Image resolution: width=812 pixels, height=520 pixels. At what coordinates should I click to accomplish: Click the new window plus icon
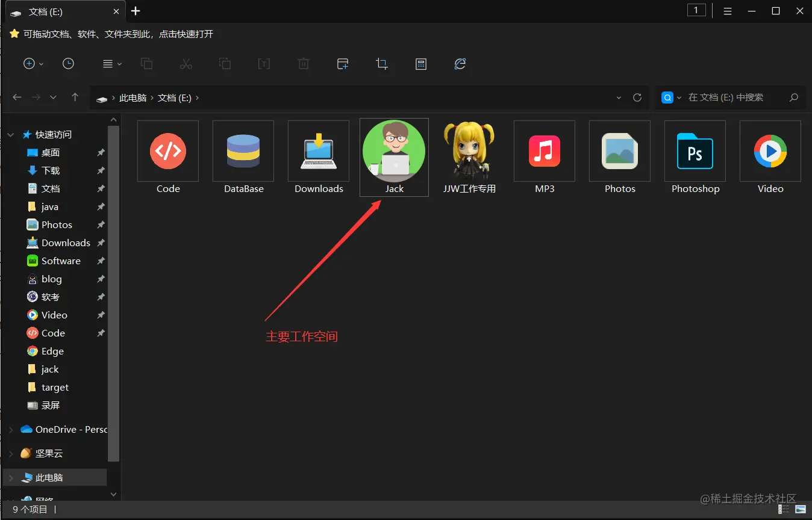pyautogui.click(x=343, y=64)
